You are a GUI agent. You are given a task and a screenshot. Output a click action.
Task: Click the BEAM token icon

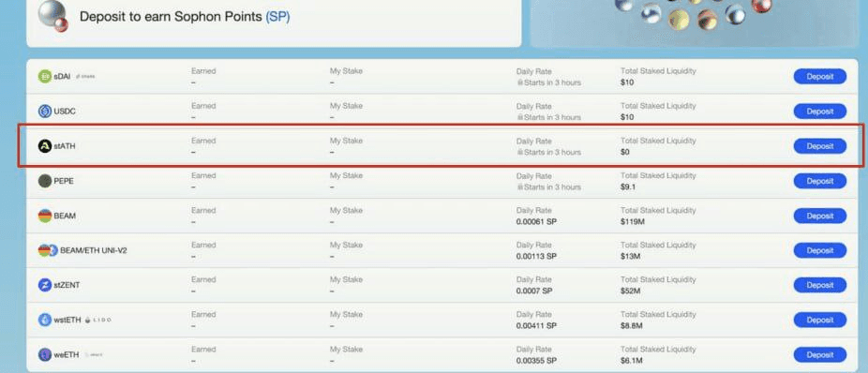pos(45,216)
